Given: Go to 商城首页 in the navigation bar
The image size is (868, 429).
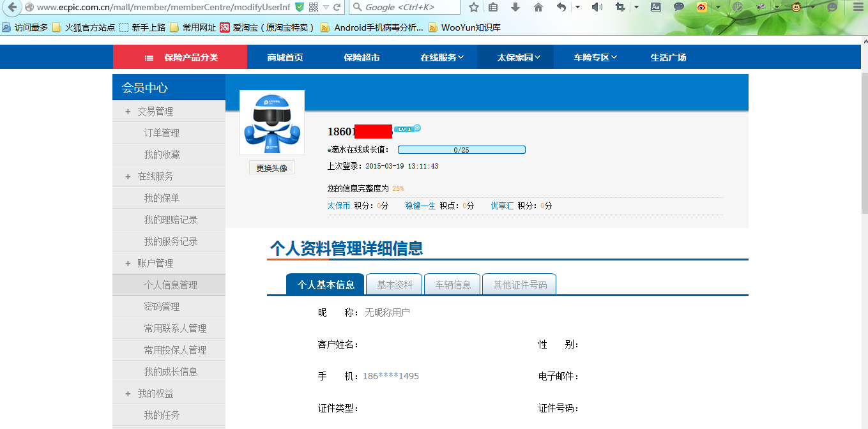Looking at the screenshot, I should tap(285, 57).
